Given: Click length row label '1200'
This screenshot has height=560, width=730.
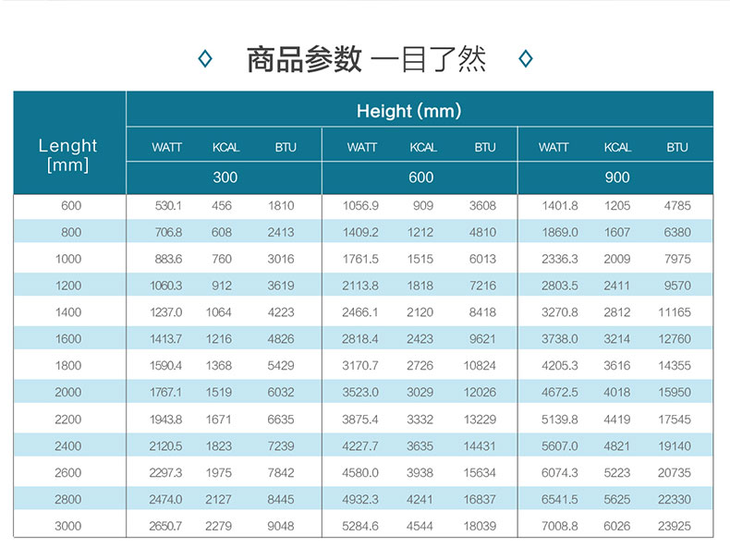Looking at the screenshot, I should point(68,286).
